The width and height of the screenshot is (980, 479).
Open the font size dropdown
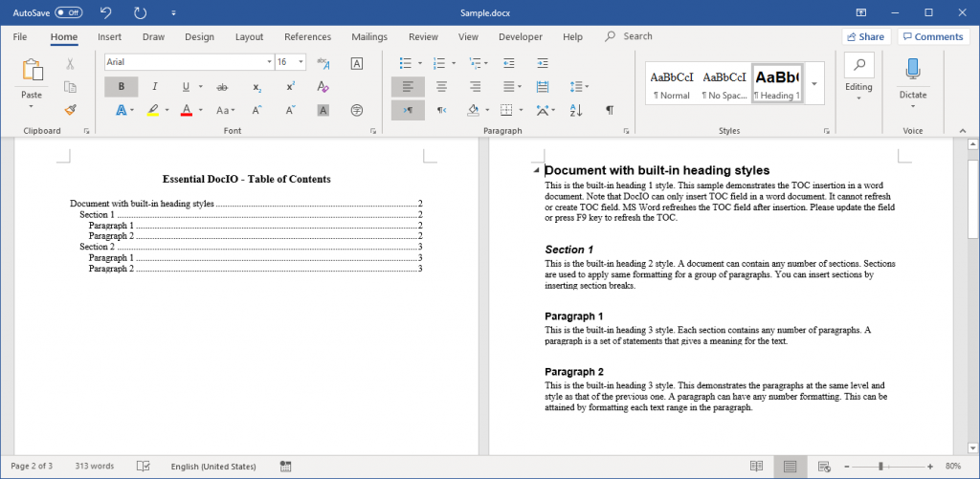[301, 62]
